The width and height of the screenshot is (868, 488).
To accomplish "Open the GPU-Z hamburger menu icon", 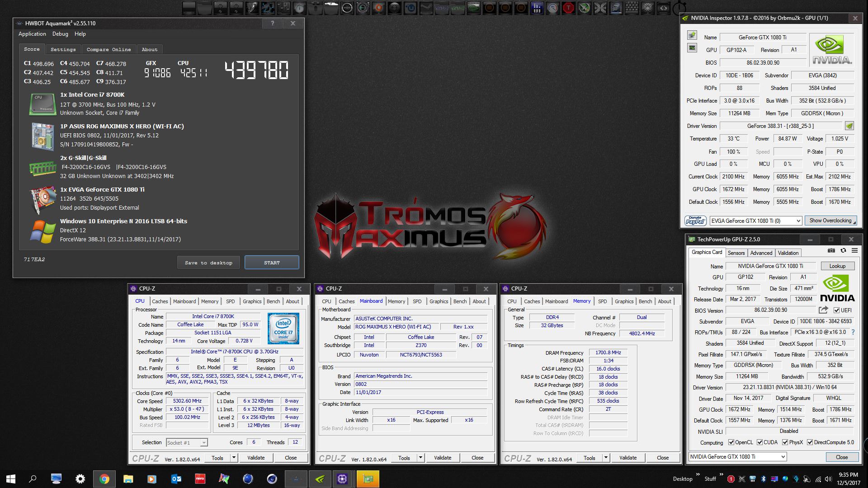I will (854, 251).
